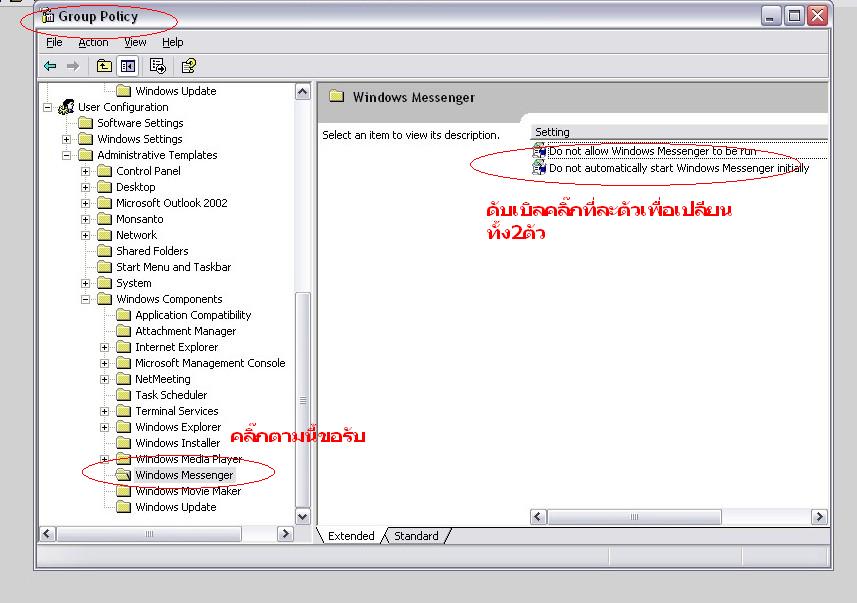Screen dimensions: 857x603
Task: Collapse the Windows Components node
Action: coord(85,299)
